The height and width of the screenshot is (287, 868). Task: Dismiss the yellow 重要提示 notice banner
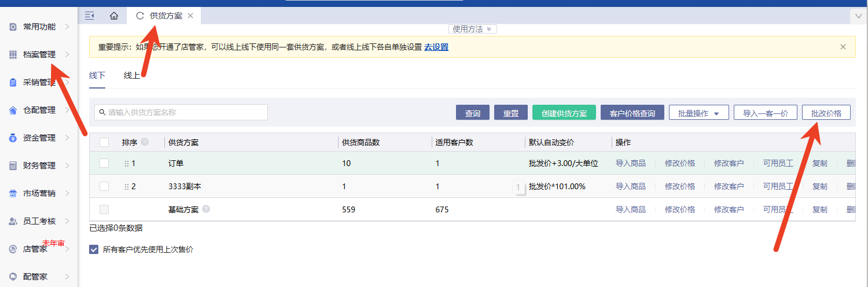843,47
